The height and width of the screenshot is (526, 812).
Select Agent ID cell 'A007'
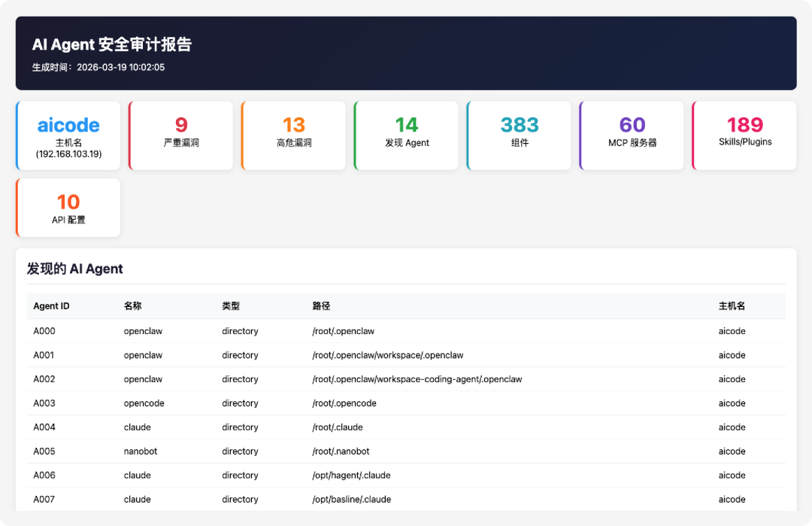[44, 500]
